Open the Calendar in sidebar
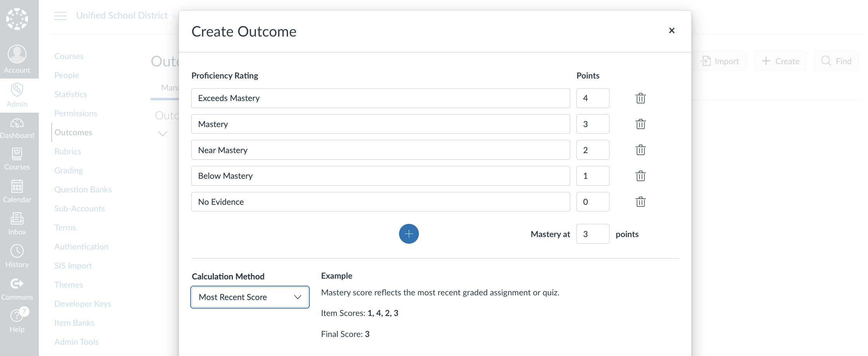Viewport: 868px width, 356px height. [x=17, y=191]
